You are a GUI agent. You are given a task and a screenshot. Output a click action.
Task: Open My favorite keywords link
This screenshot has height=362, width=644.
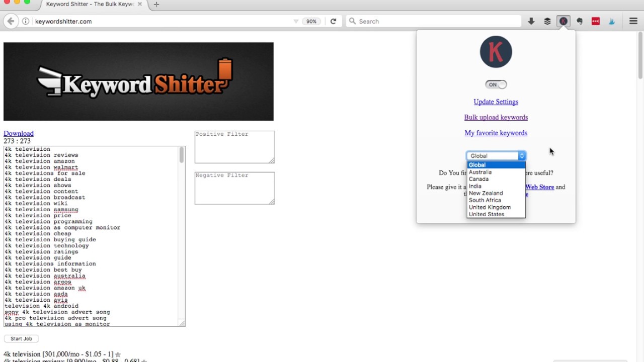[496, 133]
